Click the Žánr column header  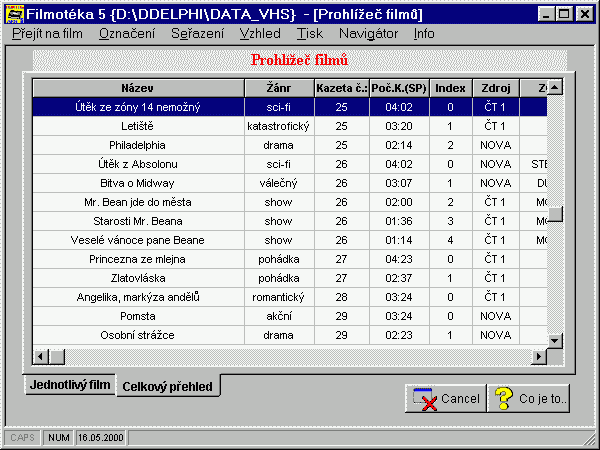[279, 88]
